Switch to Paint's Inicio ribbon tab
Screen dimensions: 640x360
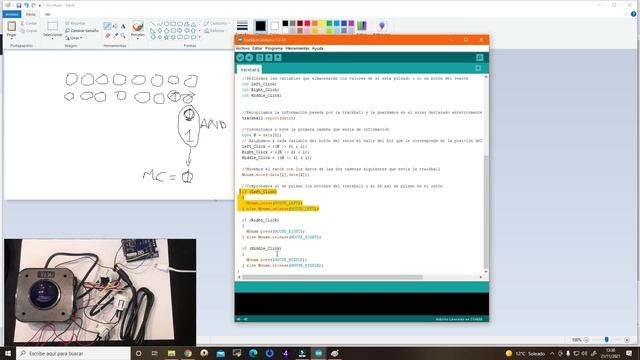pos(31,14)
